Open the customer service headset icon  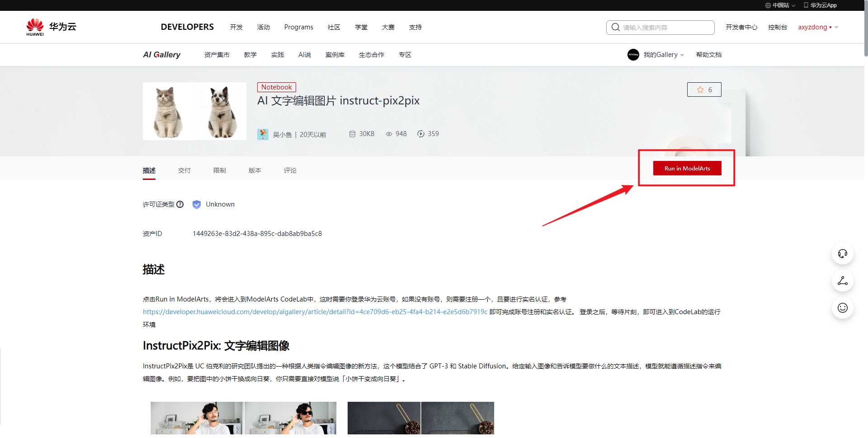(843, 254)
